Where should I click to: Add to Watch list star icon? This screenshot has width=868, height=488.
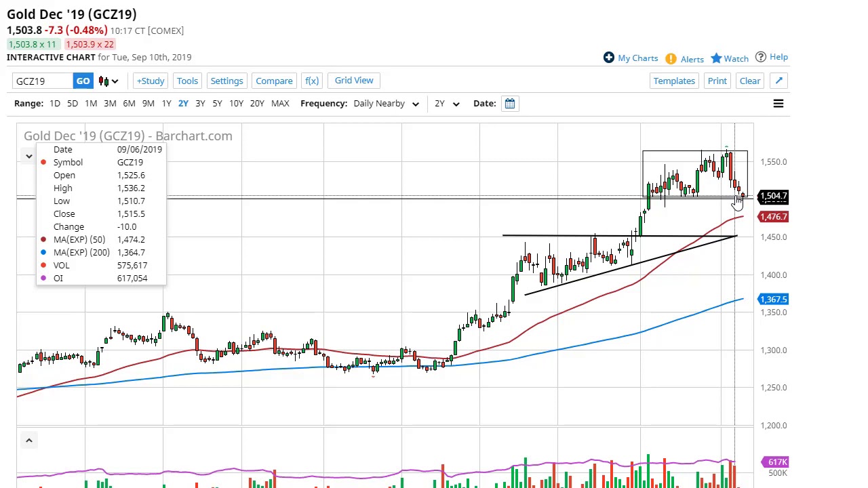pyautogui.click(x=716, y=58)
